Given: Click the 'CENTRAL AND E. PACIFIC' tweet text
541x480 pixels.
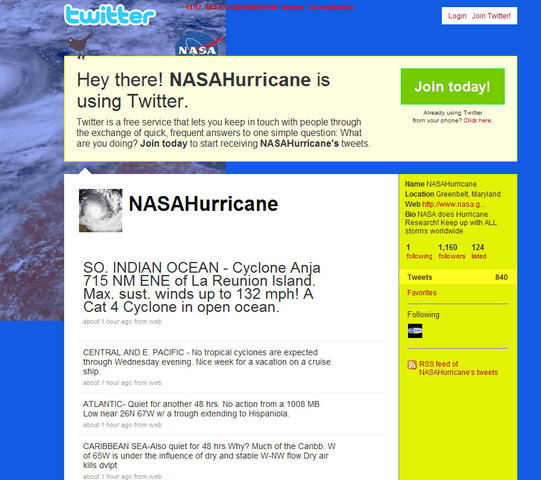Looking at the screenshot, I should tap(207, 362).
